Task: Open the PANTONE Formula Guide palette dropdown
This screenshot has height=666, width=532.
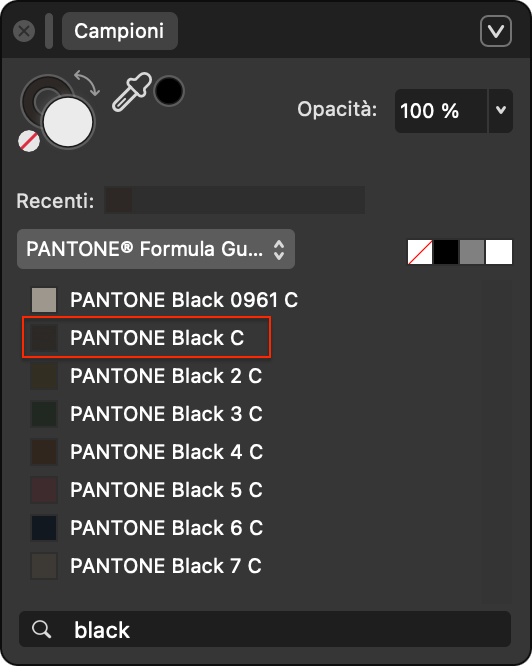Action: pyautogui.click(x=156, y=249)
